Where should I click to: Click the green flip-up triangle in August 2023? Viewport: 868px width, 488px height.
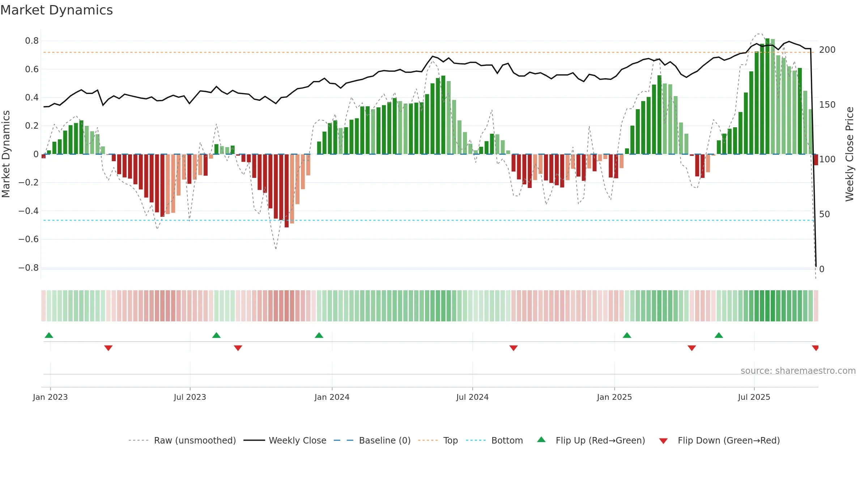click(x=216, y=335)
